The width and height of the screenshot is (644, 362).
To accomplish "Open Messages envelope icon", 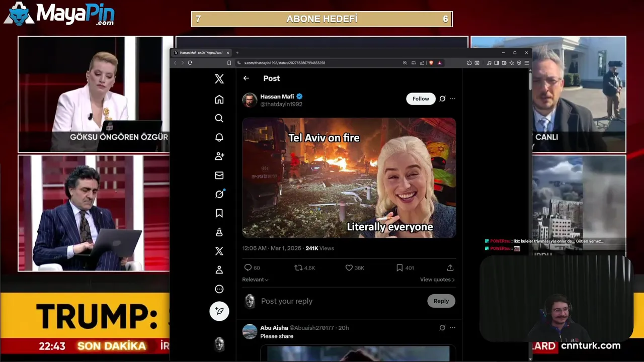I will click(x=219, y=175).
